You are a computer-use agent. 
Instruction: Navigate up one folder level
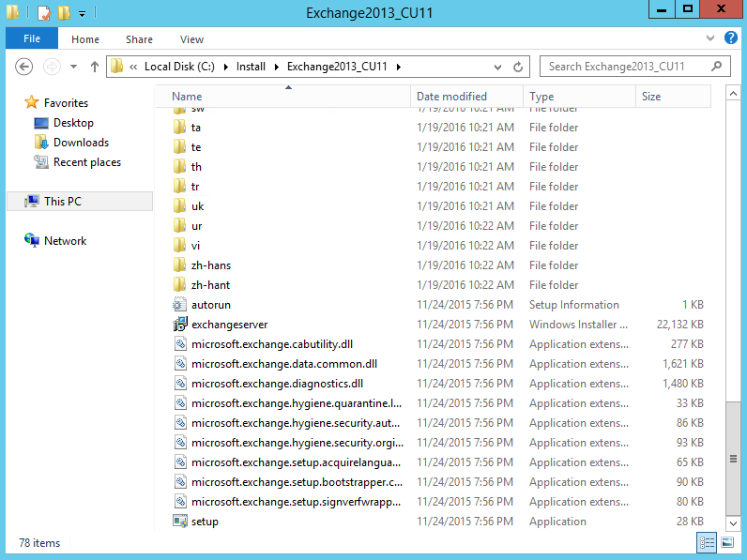(x=95, y=67)
